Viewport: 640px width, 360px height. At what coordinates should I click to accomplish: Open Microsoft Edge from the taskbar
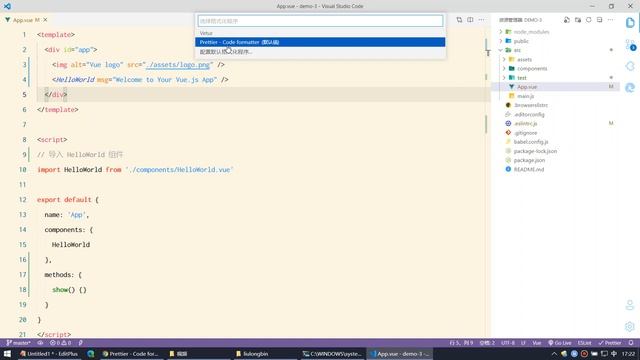91,353
